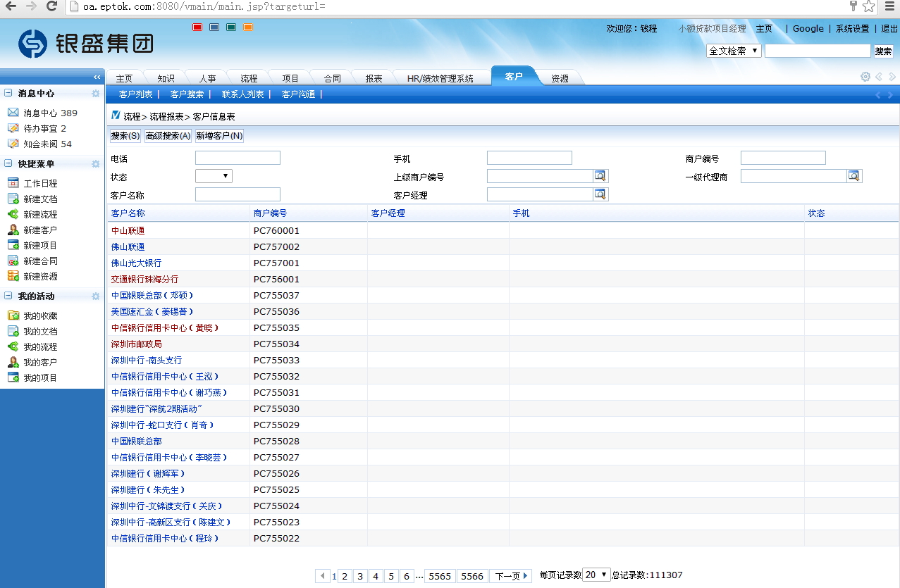Click gear icon beside 快捷菜单 header
The height and width of the screenshot is (588, 900).
[96, 164]
